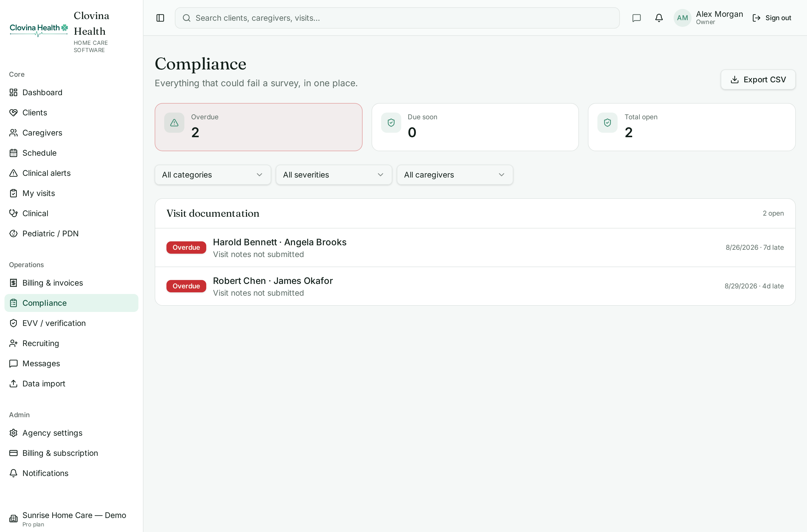
Task: Click the Overdue badge for Harold Bennett
Action: [x=186, y=248]
